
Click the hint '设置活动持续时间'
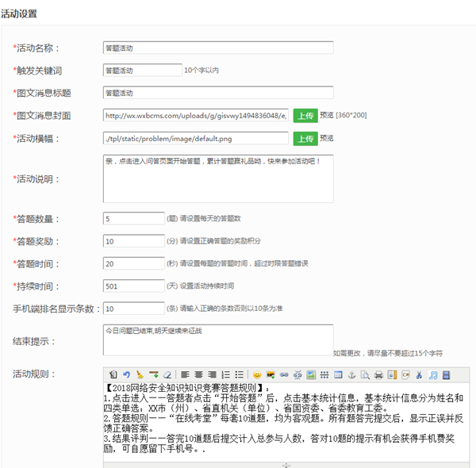pyautogui.click(x=207, y=286)
